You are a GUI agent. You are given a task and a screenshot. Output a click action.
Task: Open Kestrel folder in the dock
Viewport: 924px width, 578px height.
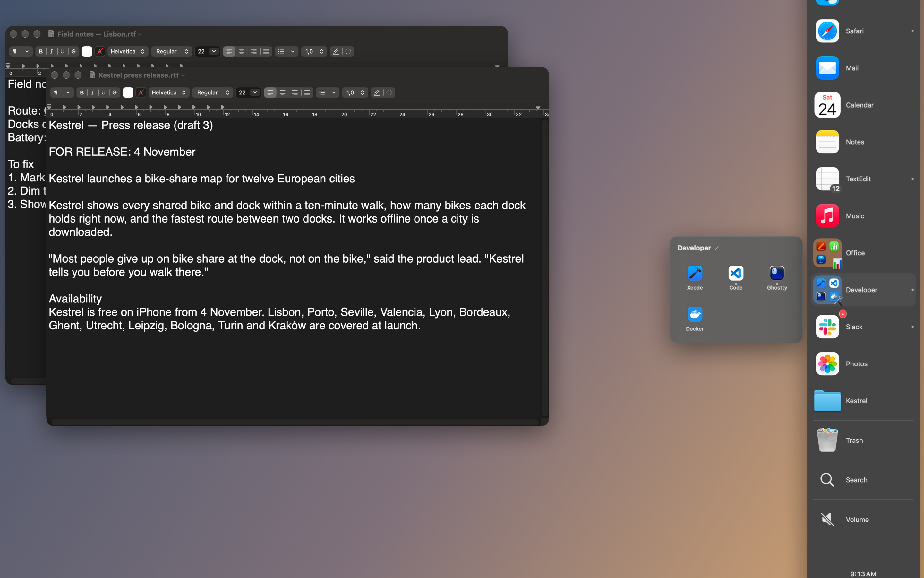[x=863, y=401]
